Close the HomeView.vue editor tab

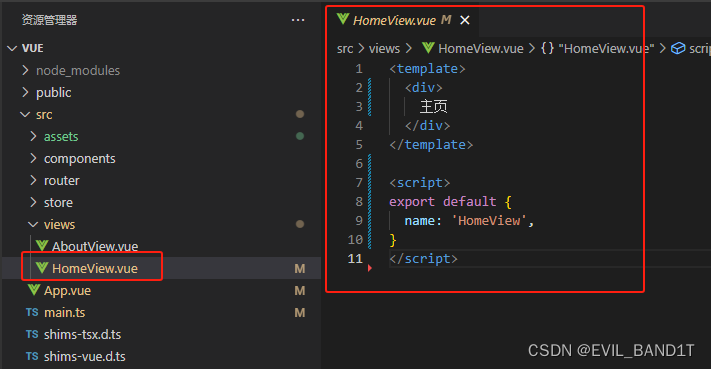pos(465,20)
